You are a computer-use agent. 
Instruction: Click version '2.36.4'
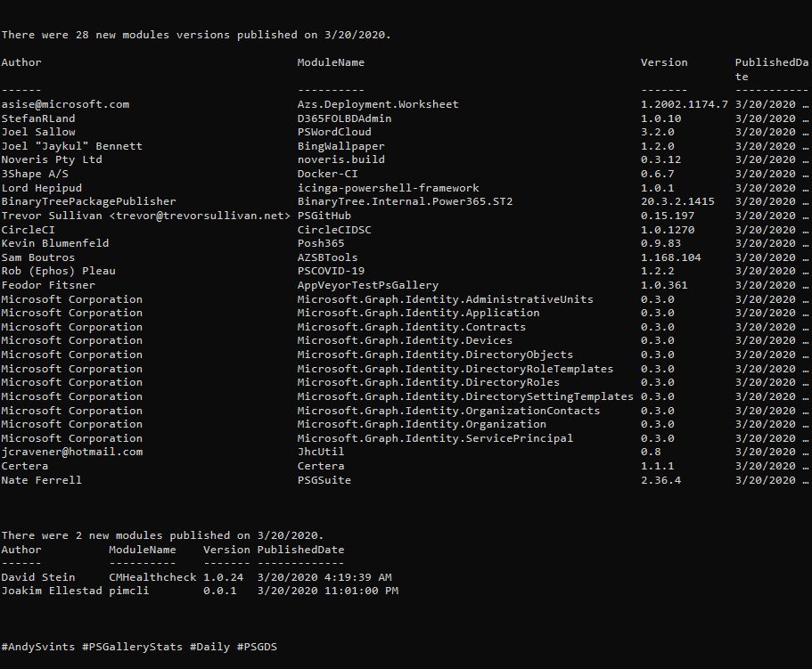point(660,480)
